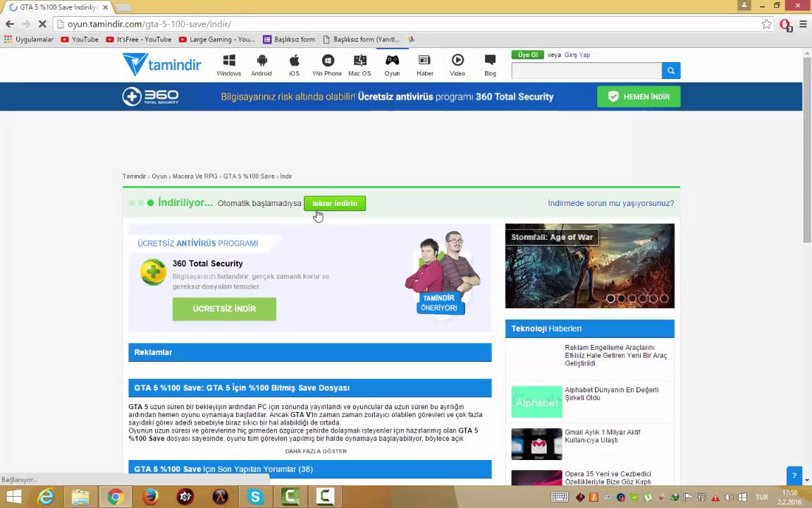This screenshot has width=812, height=508.
Task: Open Skype from taskbar
Action: (255, 497)
